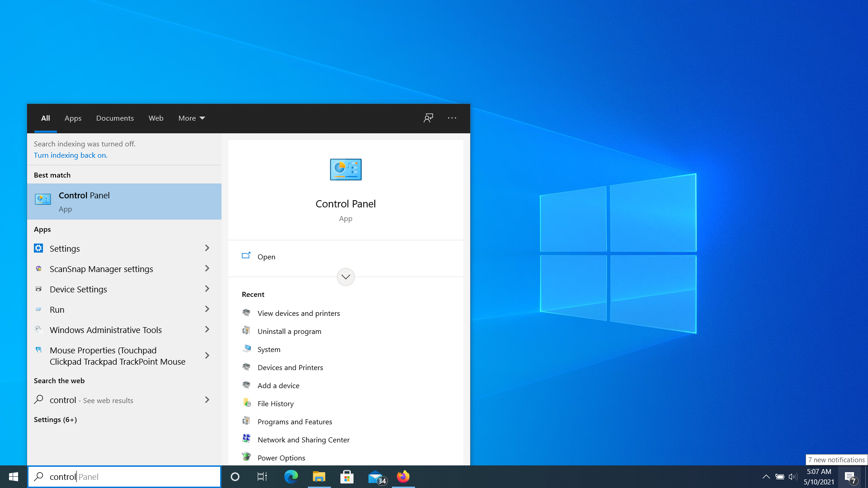Expand Device Settings arrow
Image resolution: width=868 pixels, height=488 pixels.
pyautogui.click(x=207, y=289)
